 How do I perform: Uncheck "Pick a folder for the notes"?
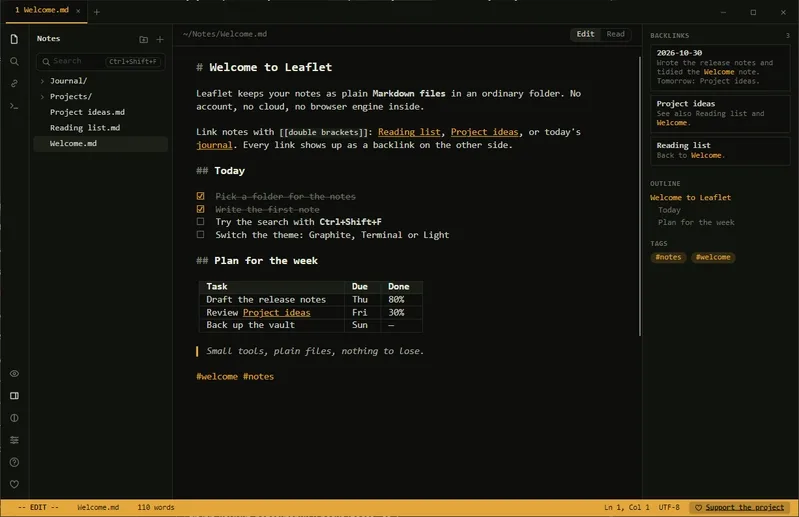(x=200, y=196)
